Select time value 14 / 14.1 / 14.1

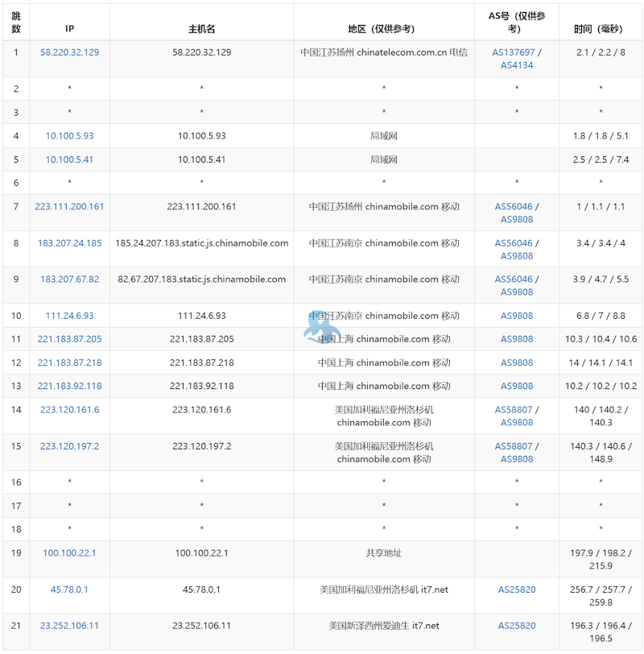(601, 363)
